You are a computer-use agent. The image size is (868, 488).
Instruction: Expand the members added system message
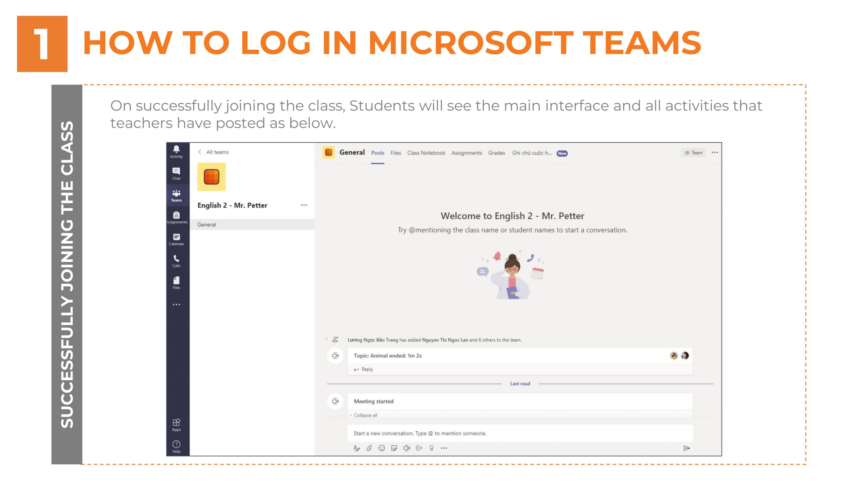pos(327,339)
